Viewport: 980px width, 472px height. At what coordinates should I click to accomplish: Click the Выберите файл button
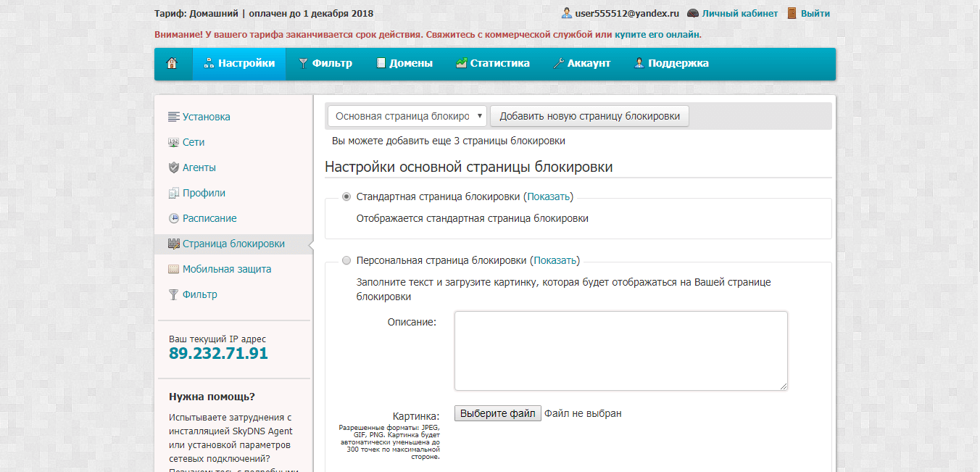point(497,413)
